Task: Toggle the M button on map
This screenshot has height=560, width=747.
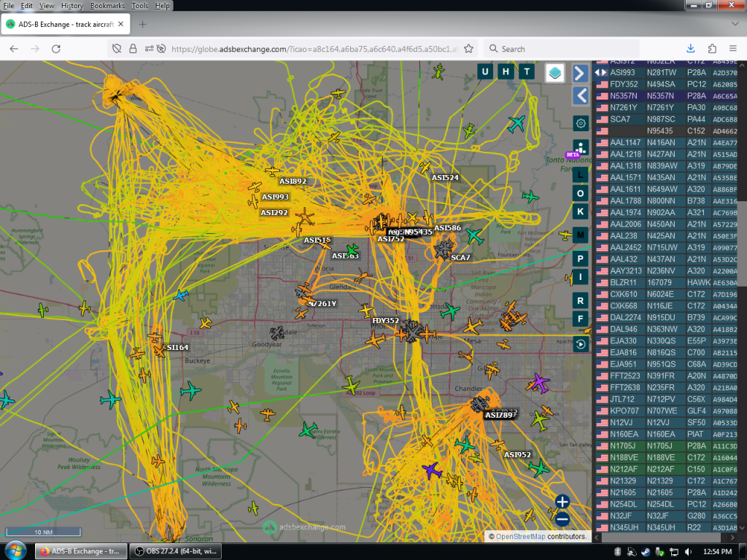Action: [x=580, y=236]
